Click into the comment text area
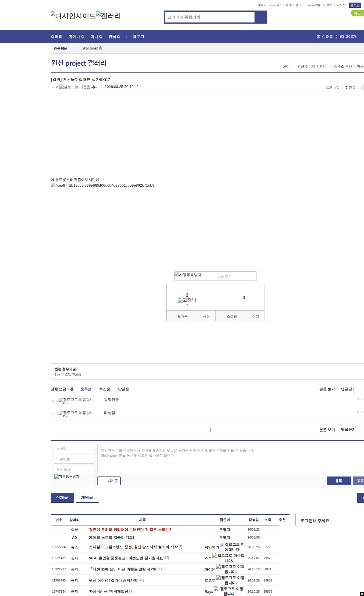The image size is (364, 596). (231, 459)
